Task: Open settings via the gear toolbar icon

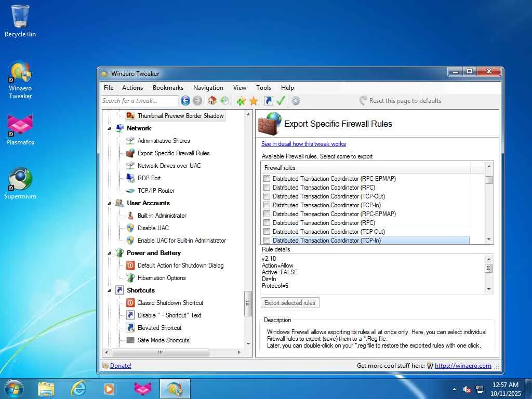Action: tap(296, 101)
